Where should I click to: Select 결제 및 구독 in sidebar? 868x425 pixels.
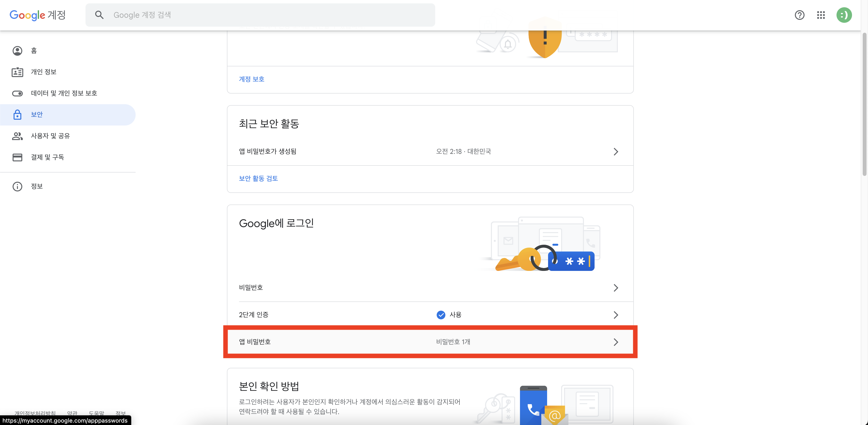(x=47, y=157)
